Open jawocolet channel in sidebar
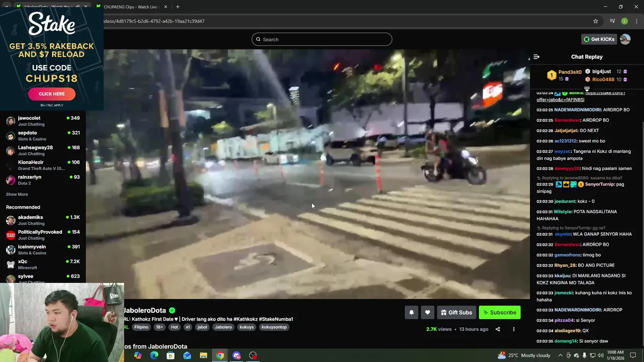Image resolution: width=644 pixels, height=362 pixels. click(x=43, y=121)
